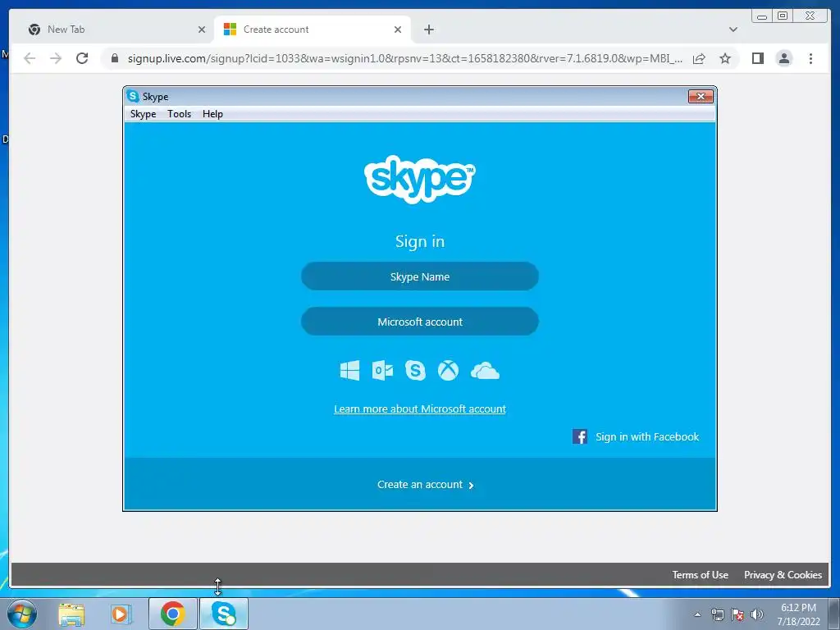
Task: Click the Facebook logo icon
Action: pyautogui.click(x=580, y=436)
